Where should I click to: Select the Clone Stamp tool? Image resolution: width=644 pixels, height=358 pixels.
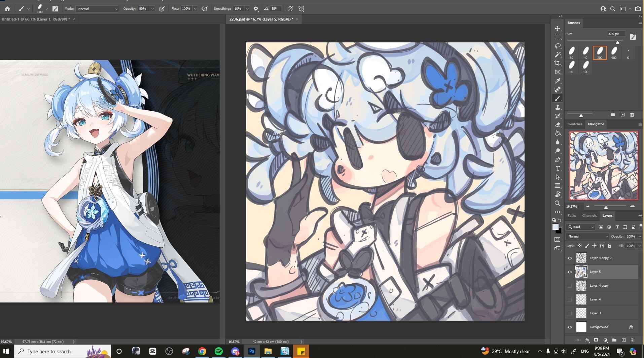click(x=558, y=107)
